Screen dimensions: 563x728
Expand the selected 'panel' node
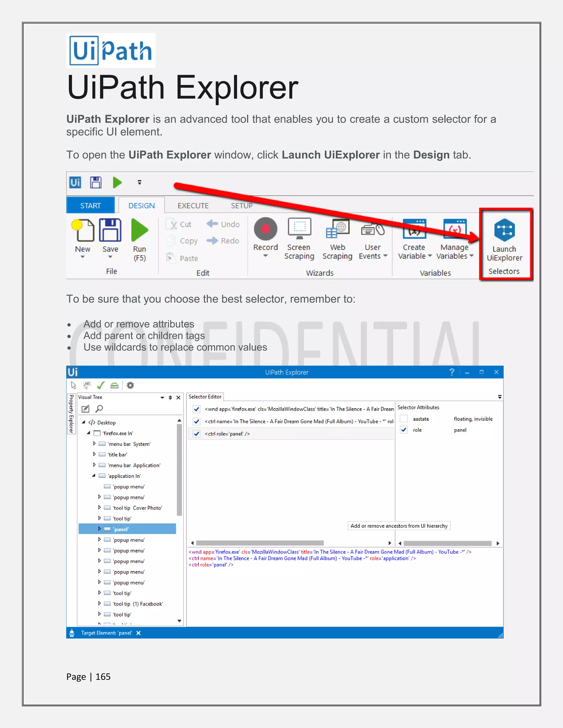click(99, 529)
